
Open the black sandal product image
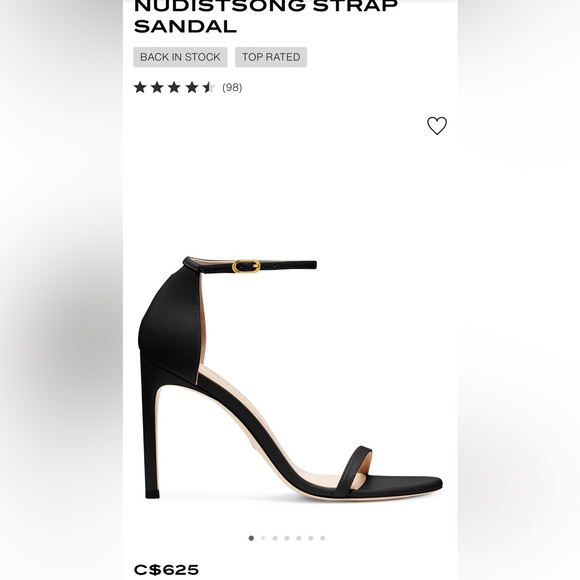[290, 377]
